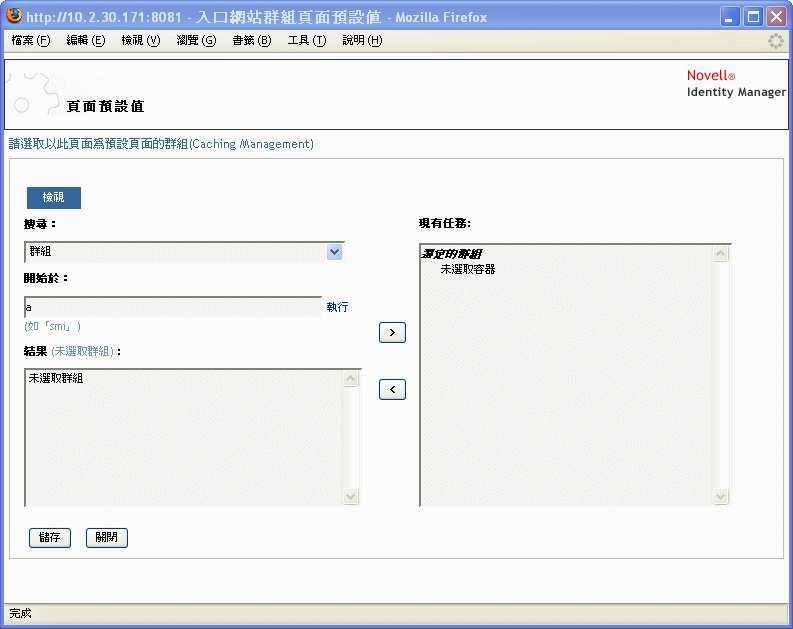Image resolution: width=793 pixels, height=629 pixels.
Task: Click the Firefox icon in title bar
Action: tap(14, 16)
